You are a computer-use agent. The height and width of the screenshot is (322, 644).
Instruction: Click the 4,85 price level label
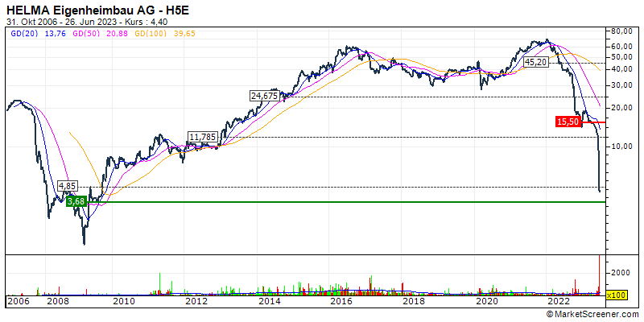click(x=68, y=187)
